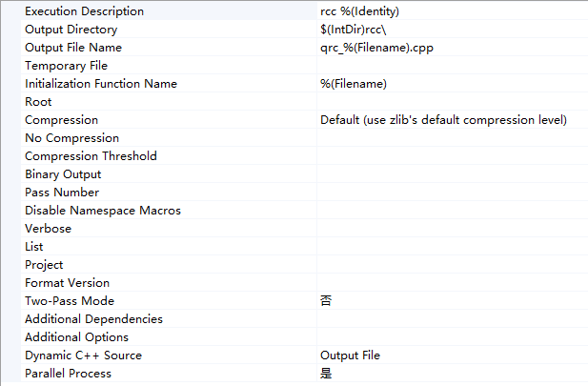Select the Temporary File property
The height and width of the screenshot is (386, 588).
click(67, 66)
